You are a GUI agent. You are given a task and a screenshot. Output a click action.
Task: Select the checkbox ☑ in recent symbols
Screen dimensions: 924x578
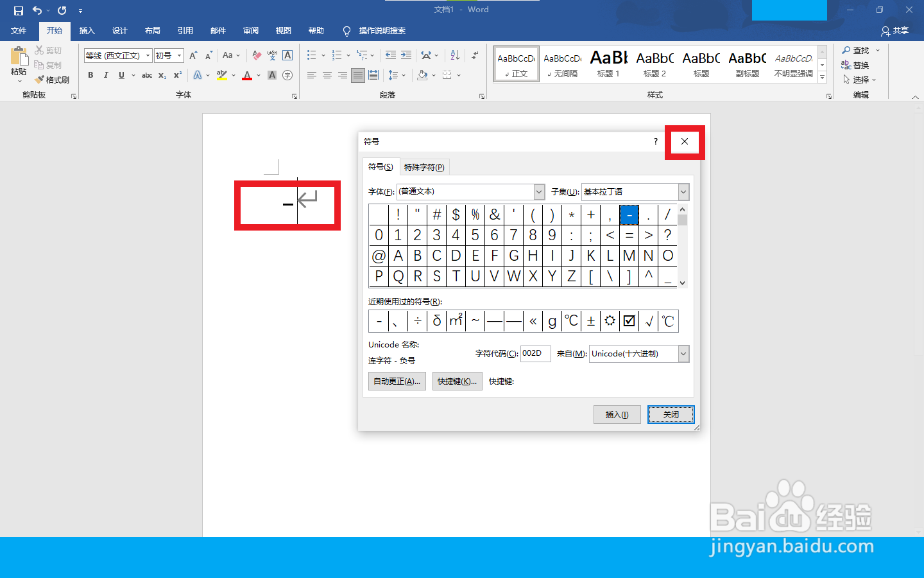(x=629, y=321)
